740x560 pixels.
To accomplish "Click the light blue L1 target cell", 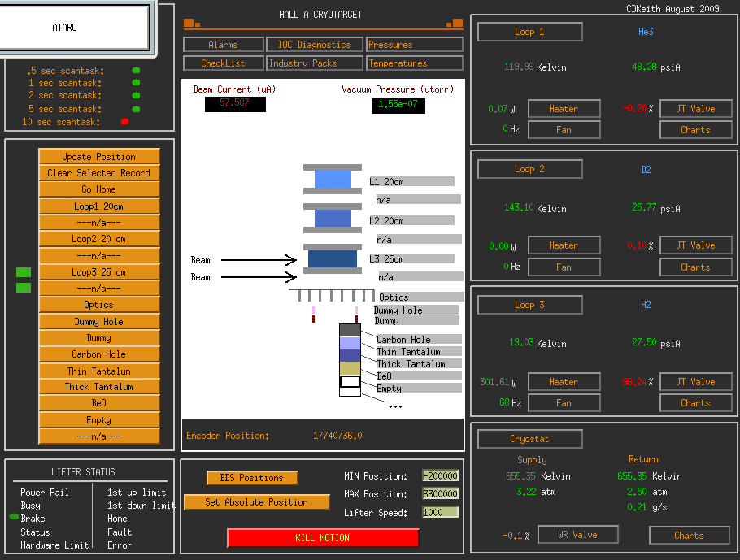I will point(333,180).
